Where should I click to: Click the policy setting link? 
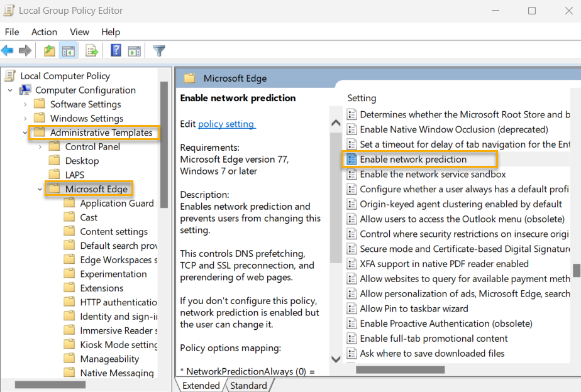click(x=226, y=124)
